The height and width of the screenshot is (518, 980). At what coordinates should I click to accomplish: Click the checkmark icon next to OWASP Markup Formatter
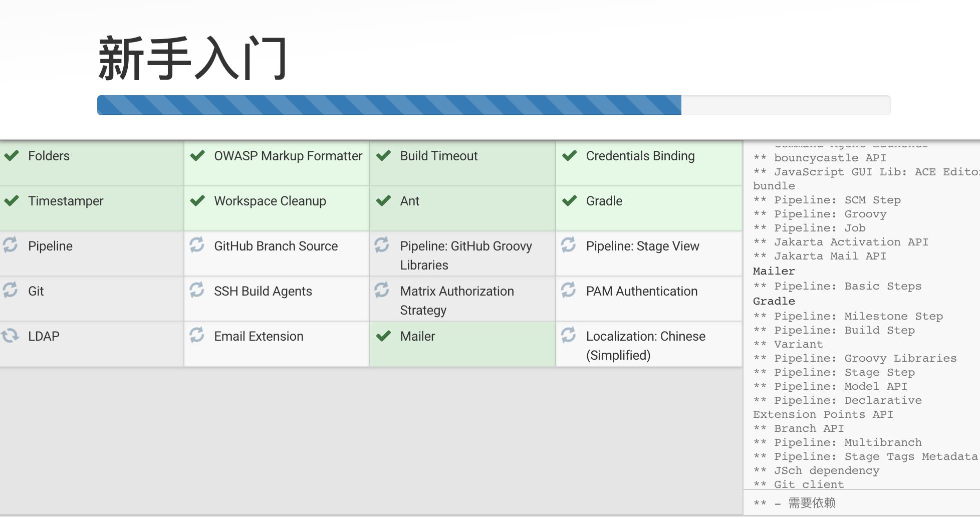pos(197,155)
